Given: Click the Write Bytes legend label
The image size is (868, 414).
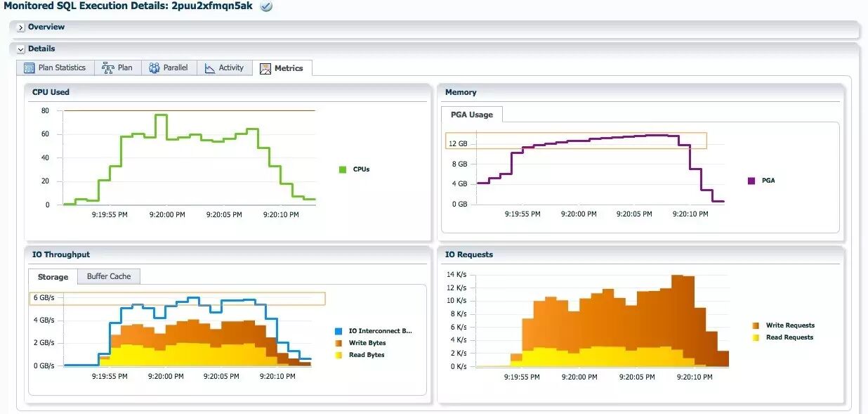Looking at the screenshot, I should click(x=367, y=343).
